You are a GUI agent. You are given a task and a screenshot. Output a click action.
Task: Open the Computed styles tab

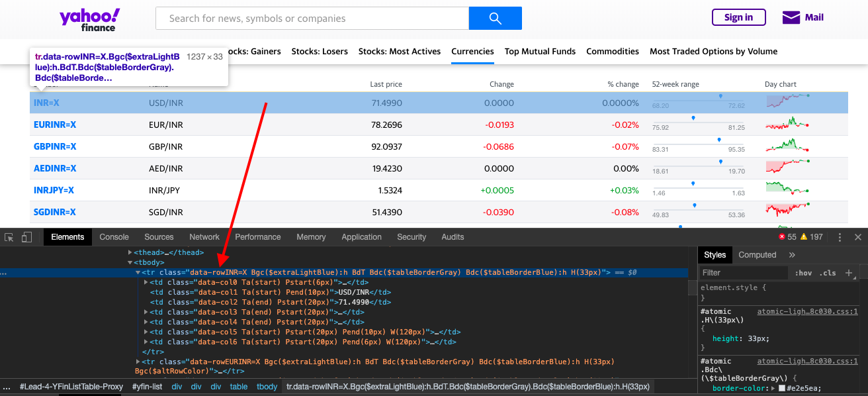click(758, 254)
